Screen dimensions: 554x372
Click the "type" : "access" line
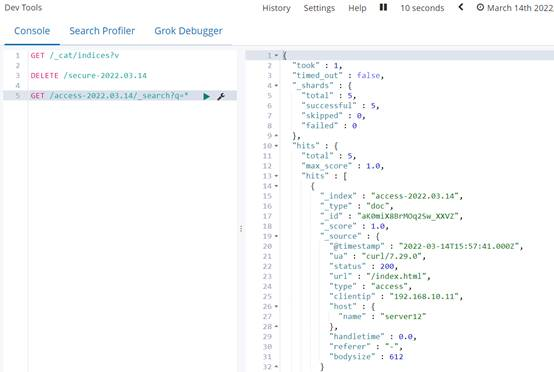[370, 287]
